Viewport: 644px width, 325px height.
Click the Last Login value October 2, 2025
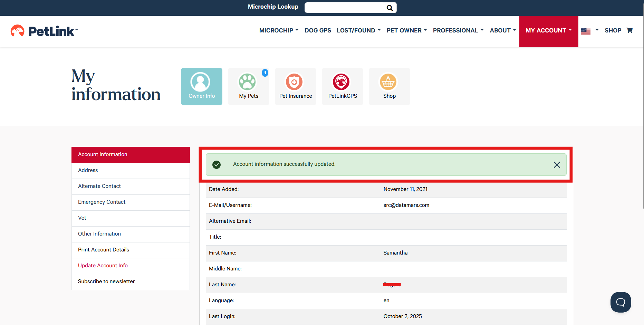403,316
